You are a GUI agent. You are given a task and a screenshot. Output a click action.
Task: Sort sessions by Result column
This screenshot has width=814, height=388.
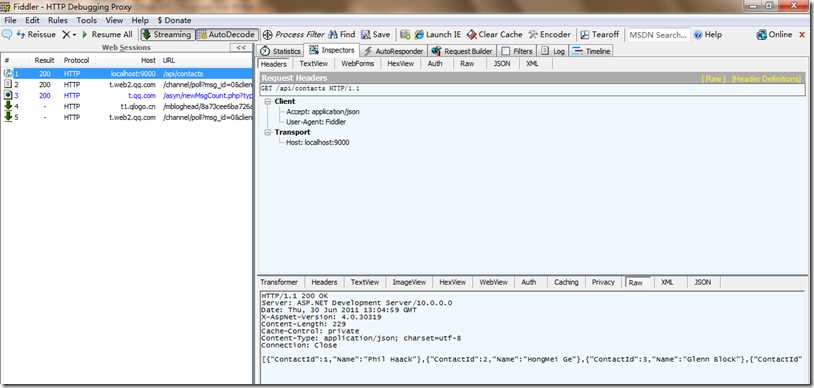coord(44,60)
